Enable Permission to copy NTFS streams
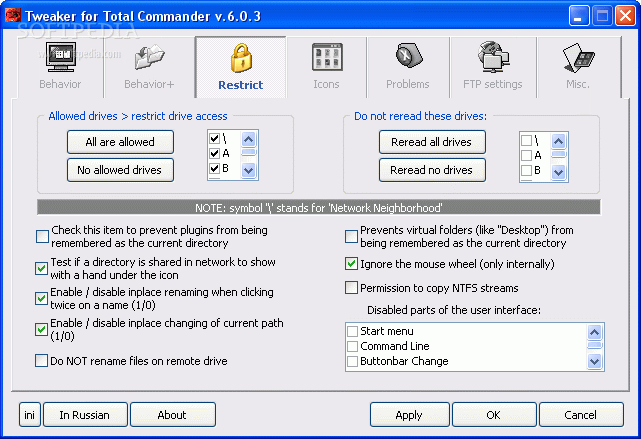Screen dimensions: 641x439 point(351,287)
